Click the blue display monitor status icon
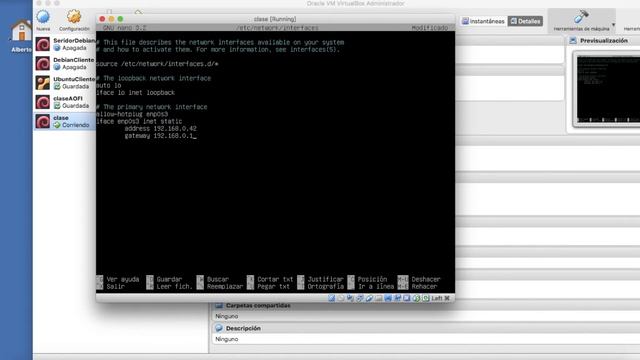 coord(388,298)
